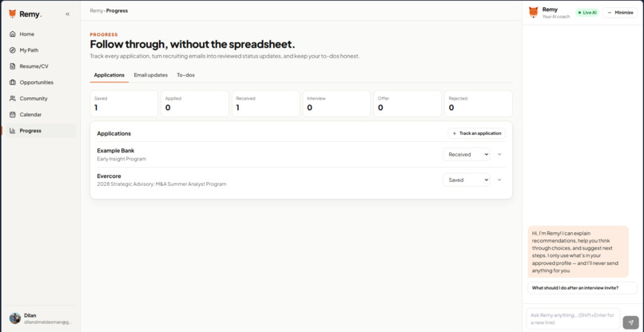
Task: Click the Evercore company name
Action: (x=109, y=176)
